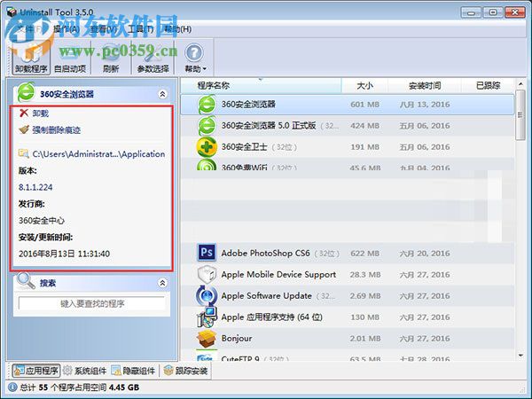532x399 pixels.
Task: Sort by 大小 column header
Action: [364, 85]
